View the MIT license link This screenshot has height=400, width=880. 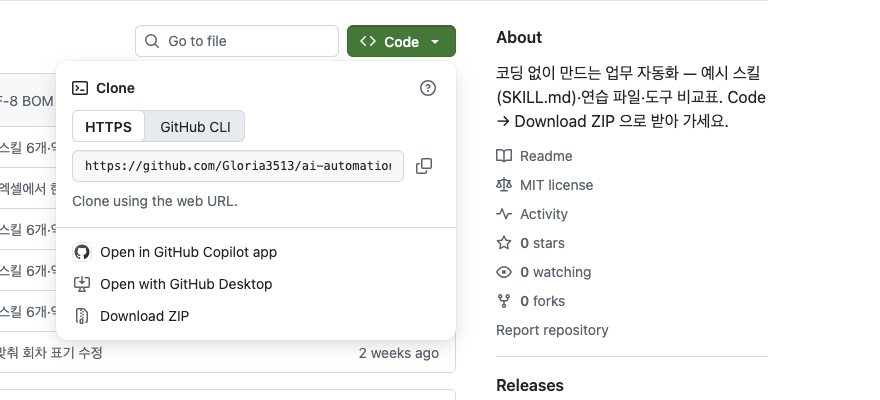pyautogui.click(x=557, y=185)
